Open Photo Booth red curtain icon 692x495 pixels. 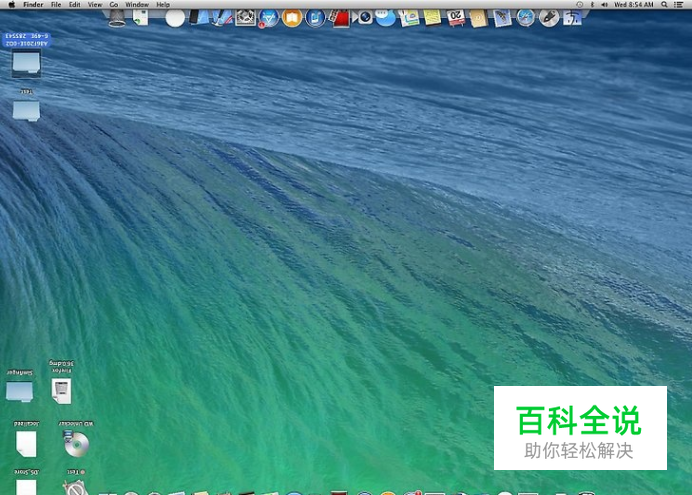pos(340,19)
